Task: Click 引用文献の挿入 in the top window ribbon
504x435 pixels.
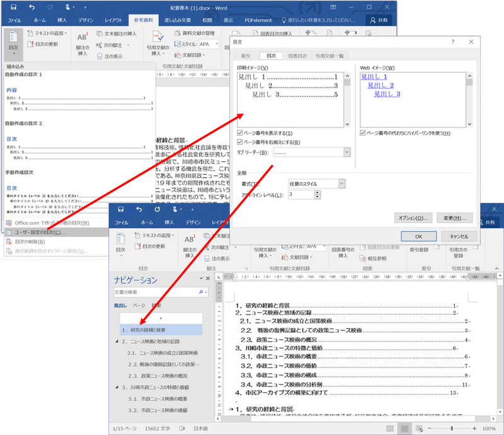Action: (x=158, y=44)
